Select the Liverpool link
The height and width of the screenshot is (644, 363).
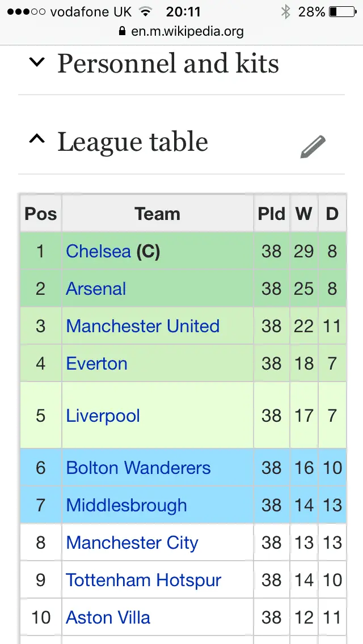pos(103,416)
